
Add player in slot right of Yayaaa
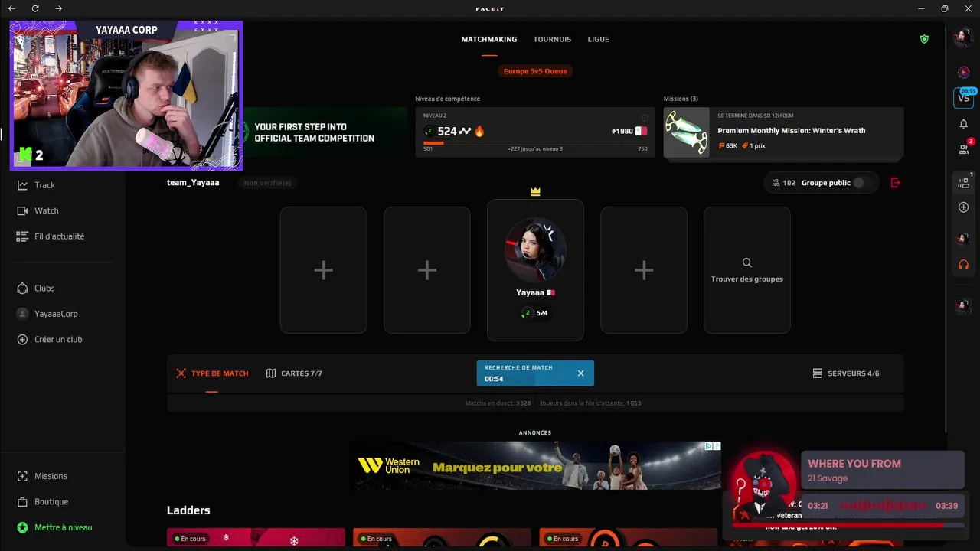click(x=644, y=270)
